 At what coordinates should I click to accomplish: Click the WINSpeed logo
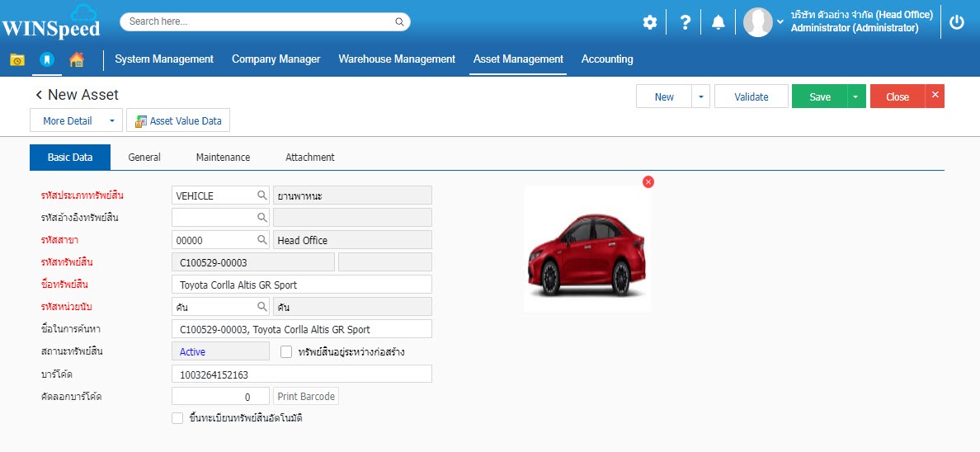pyautogui.click(x=51, y=22)
